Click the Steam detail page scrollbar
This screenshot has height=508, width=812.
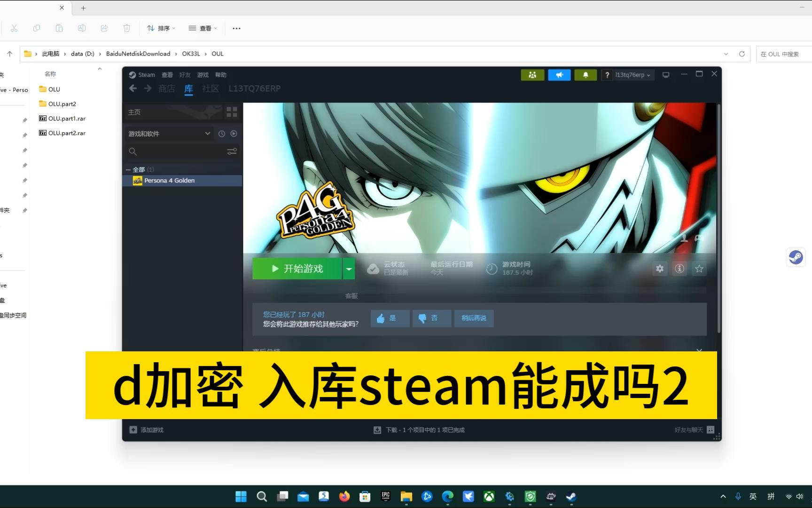click(718, 219)
